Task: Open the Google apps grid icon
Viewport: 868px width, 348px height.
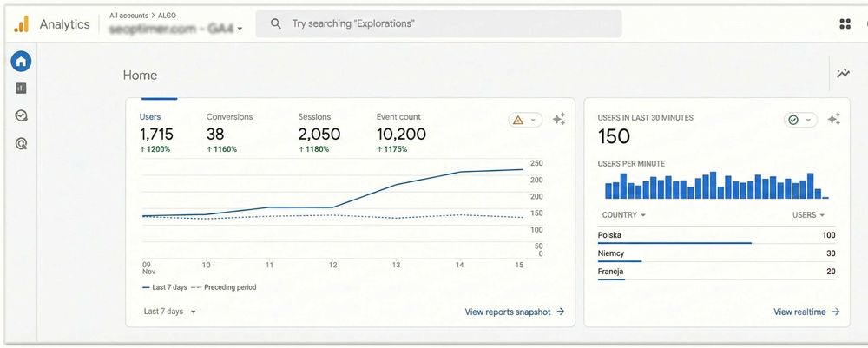Action: 845,24
